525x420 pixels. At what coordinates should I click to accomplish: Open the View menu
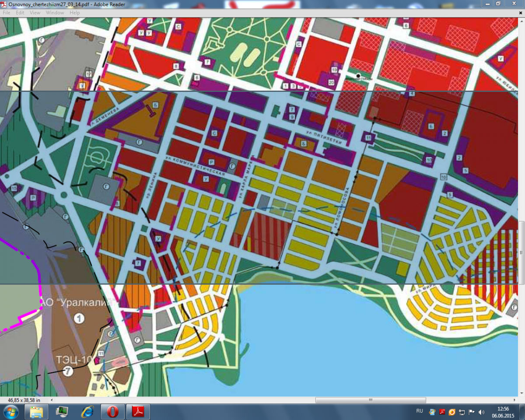(x=35, y=13)
